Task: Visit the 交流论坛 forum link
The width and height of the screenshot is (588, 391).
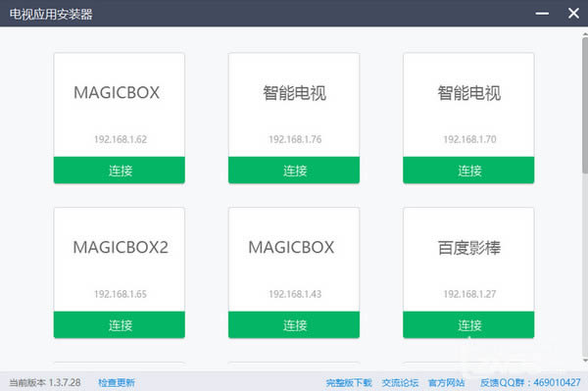Action: (400, 383)
